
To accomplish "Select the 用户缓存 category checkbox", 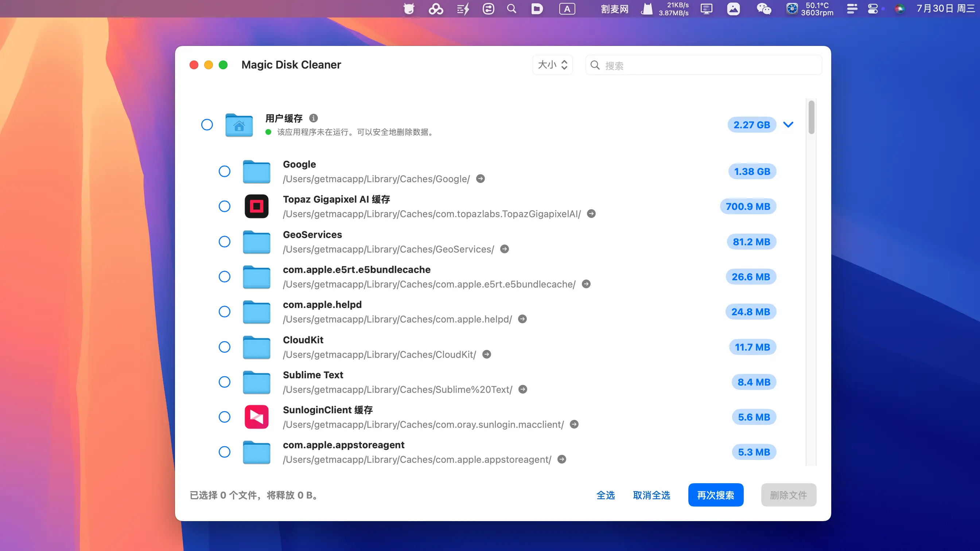I will click(x=207, y=125).
